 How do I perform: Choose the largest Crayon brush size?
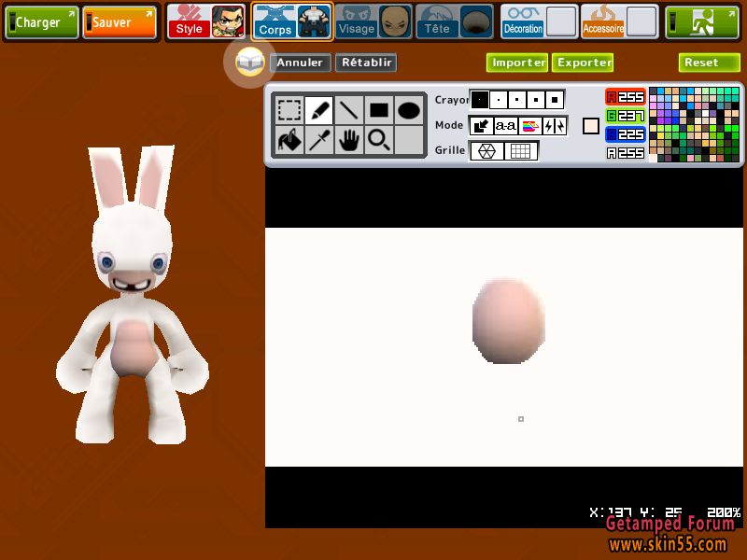[x=555, y=100]
